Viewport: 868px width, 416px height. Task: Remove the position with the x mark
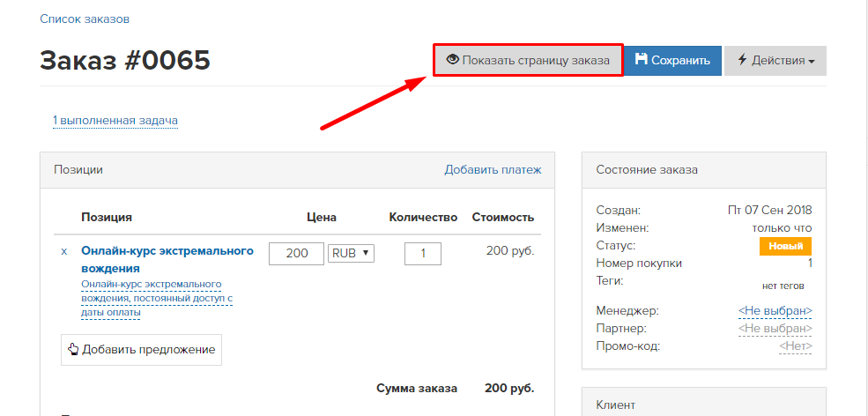[64, 251]
